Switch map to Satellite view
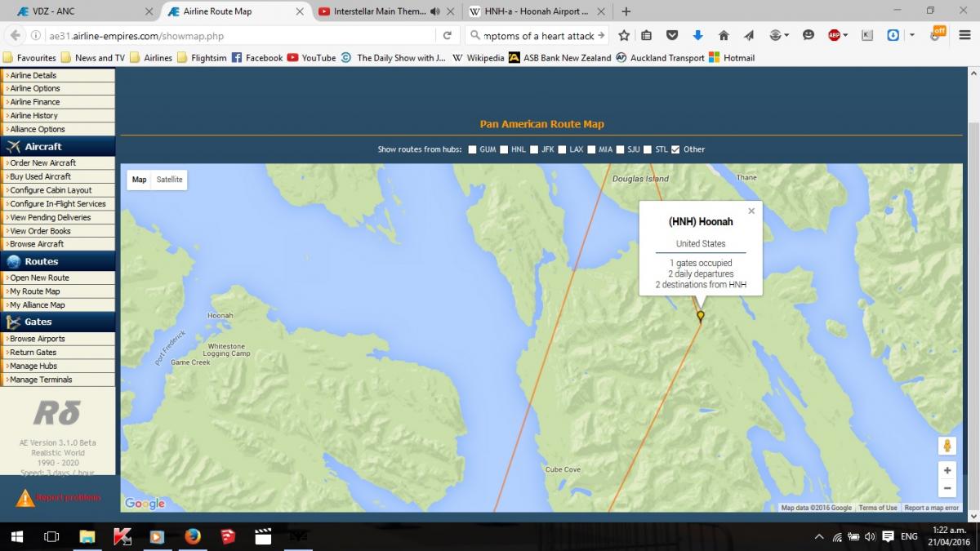Viewport: 980px width, 551px height. click(x=170, y=180)
